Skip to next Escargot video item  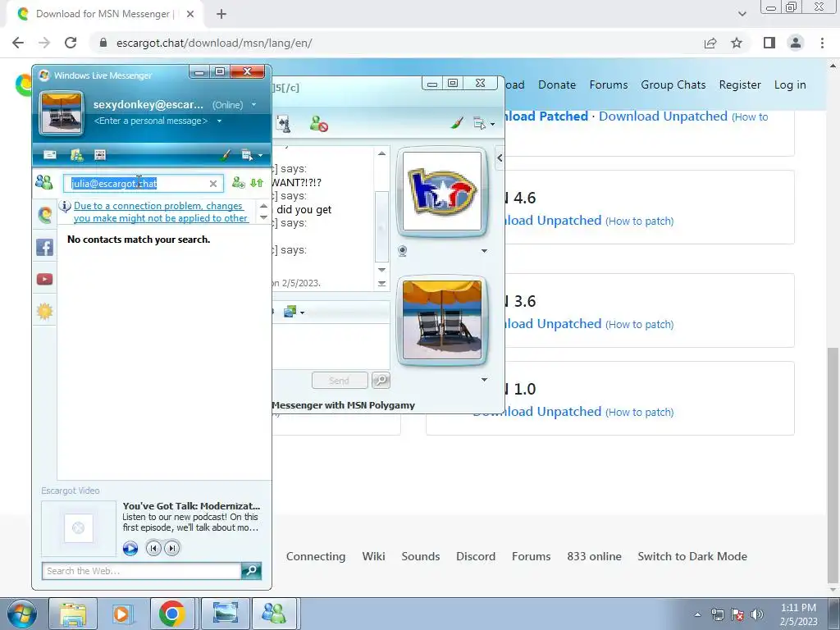coord(172,548)
